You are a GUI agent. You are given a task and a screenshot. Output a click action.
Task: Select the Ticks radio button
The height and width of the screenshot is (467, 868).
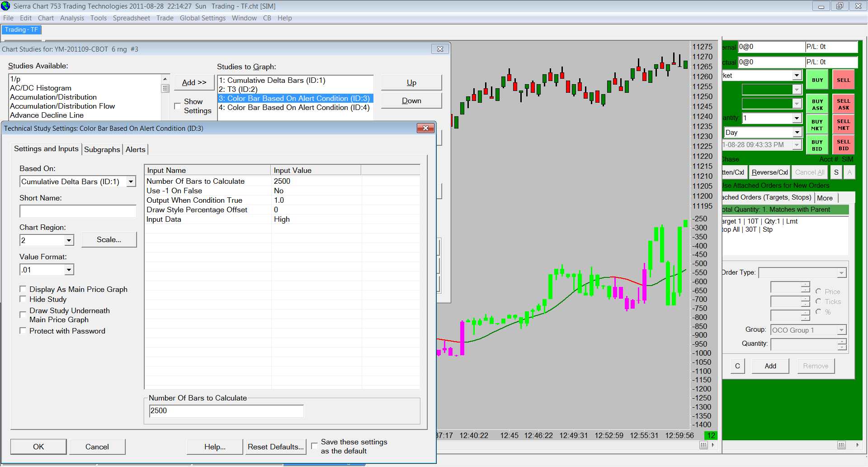pyautogui.click(x=818, y=301)
